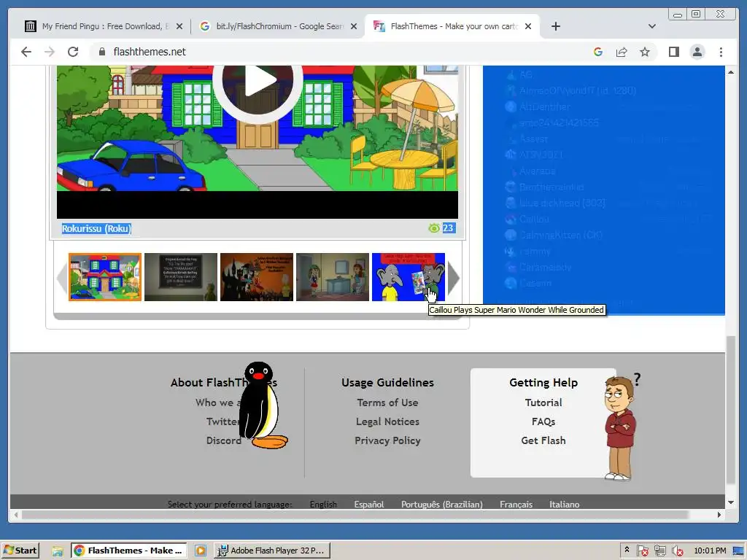747x560 pixels.
Task: Choose Español language
Action: click(368, 505)
